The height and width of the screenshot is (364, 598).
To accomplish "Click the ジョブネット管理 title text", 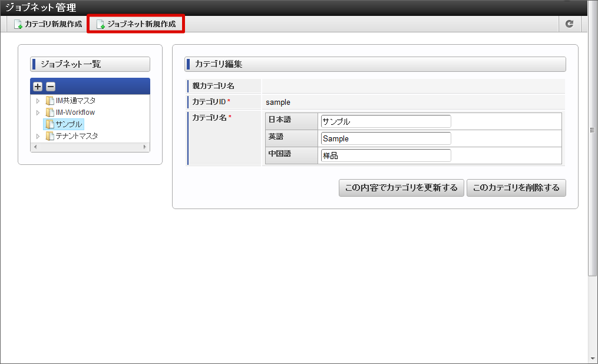I will tap(41, 7).
